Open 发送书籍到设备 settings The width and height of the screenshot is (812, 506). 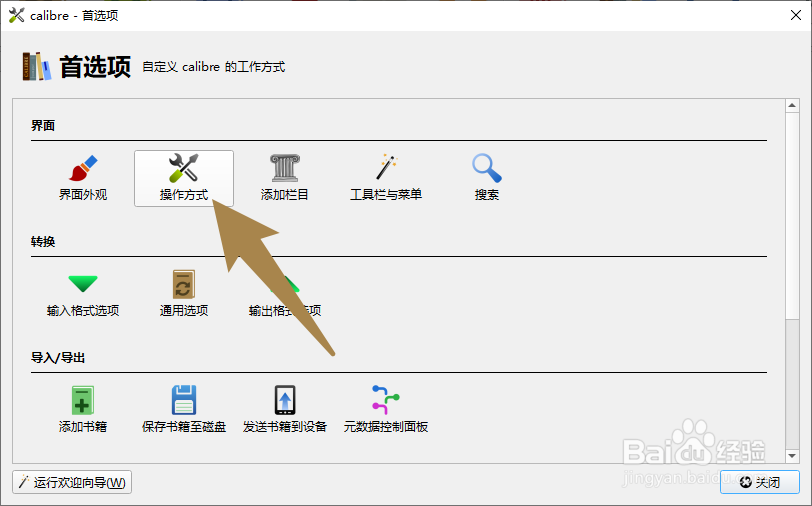(x=285, y=410)
